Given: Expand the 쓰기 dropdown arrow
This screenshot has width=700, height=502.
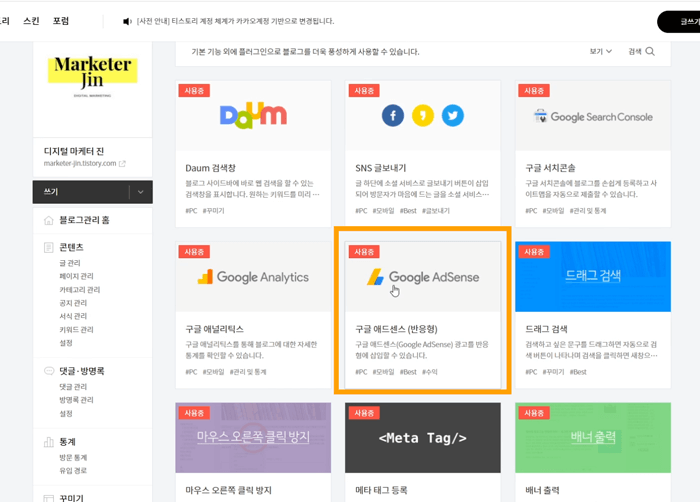Looking at the screenshot, I should (141, 192).
